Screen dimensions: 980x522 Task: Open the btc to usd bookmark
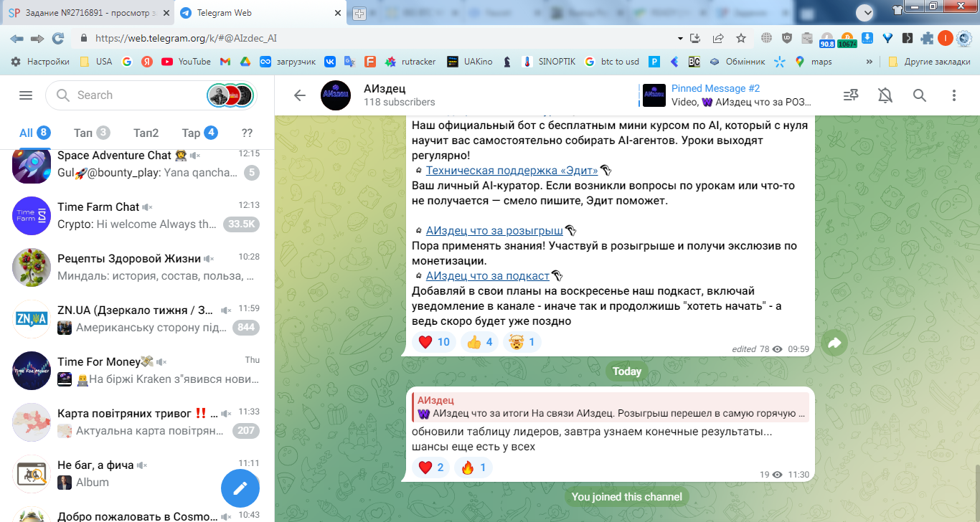coord(612,62)
